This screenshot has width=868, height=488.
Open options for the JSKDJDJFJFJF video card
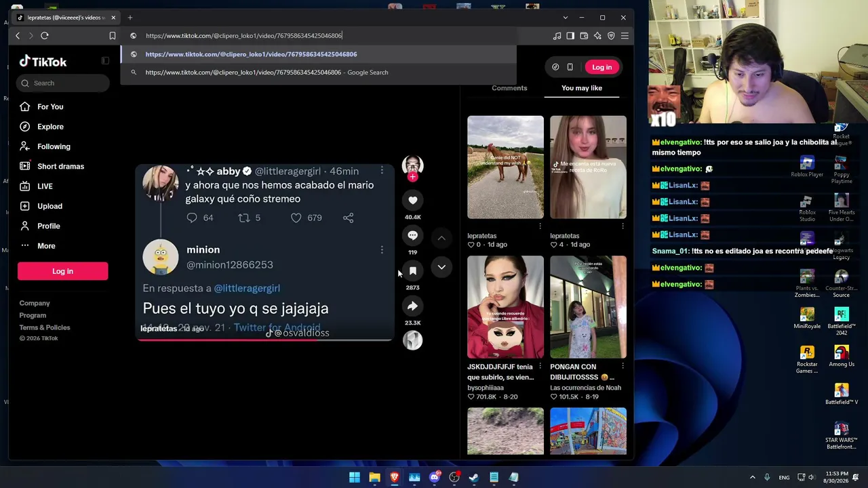coord(540,367)
